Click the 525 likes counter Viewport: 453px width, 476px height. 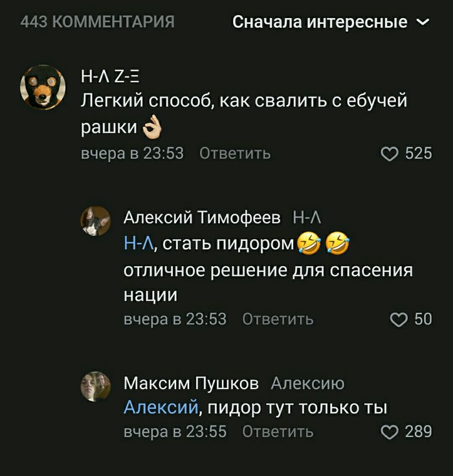click(x=419, y=153)
